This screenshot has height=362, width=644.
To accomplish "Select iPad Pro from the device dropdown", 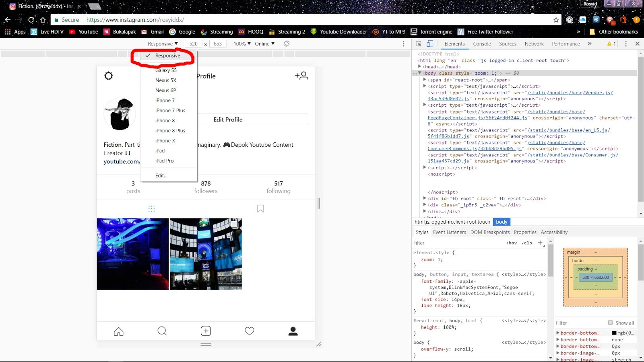I will [165, 160].
